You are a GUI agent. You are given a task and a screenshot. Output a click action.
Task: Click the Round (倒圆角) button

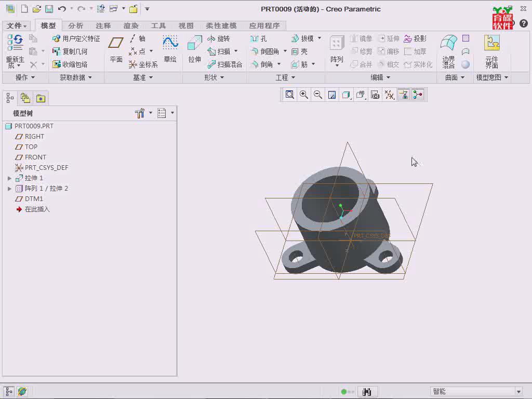pyautogui.click(x=265, y=51)
